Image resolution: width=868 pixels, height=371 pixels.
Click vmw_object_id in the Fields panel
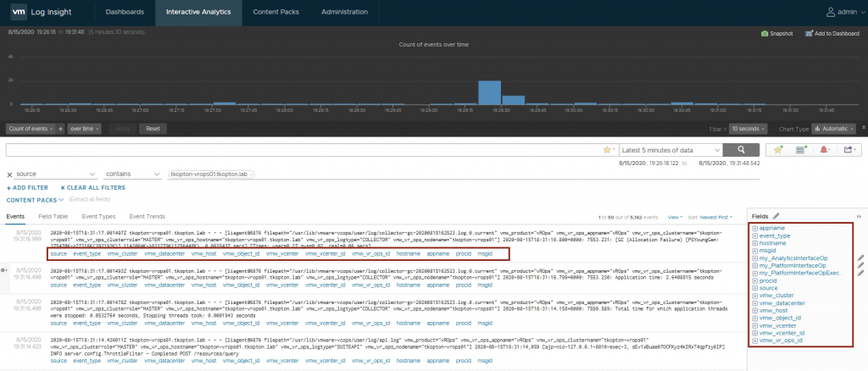pos(780,318)
